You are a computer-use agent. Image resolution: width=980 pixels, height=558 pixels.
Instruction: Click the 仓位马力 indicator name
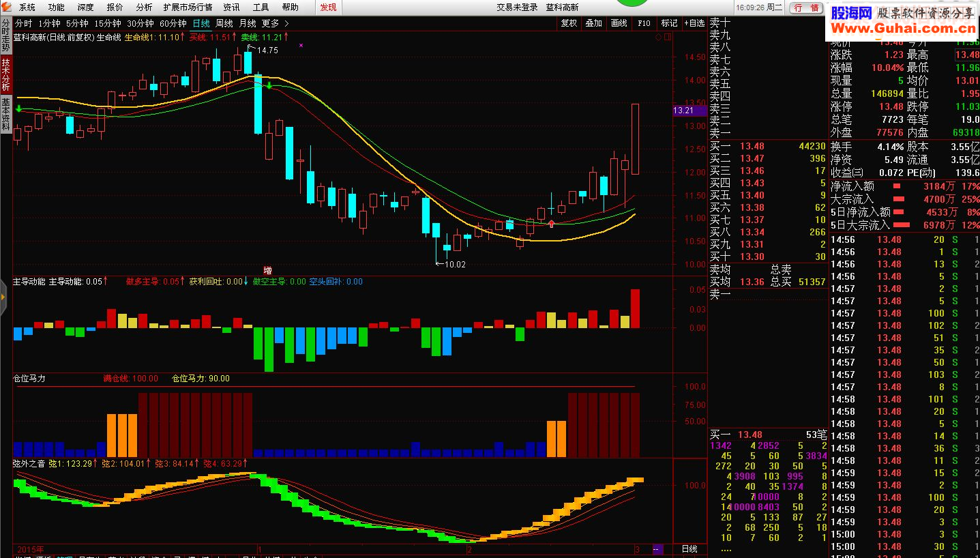29,379
